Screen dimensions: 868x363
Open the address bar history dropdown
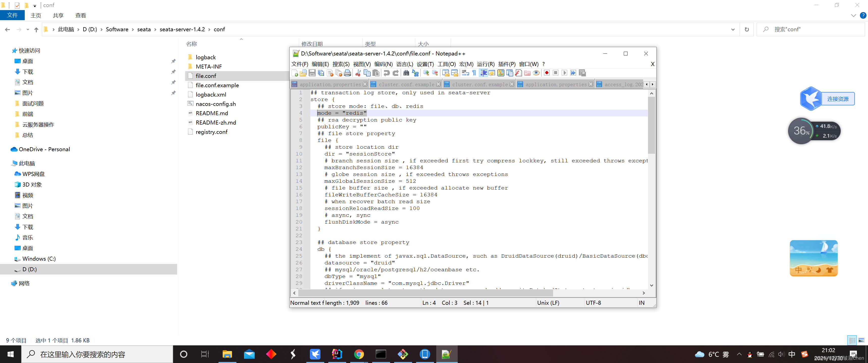pyautogui.click(x=733, y=30)
